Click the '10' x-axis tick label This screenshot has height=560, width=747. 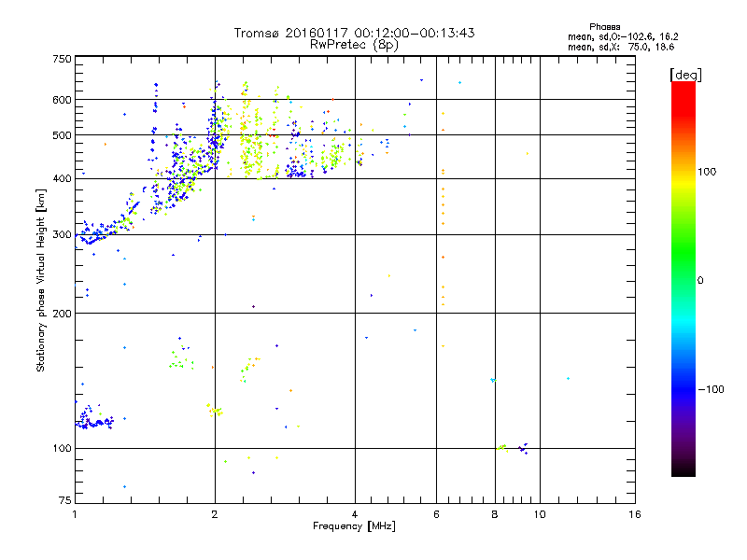[540, 514]
